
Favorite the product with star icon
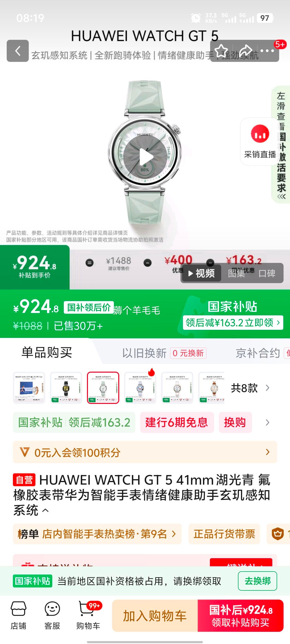tap(221, 51)
